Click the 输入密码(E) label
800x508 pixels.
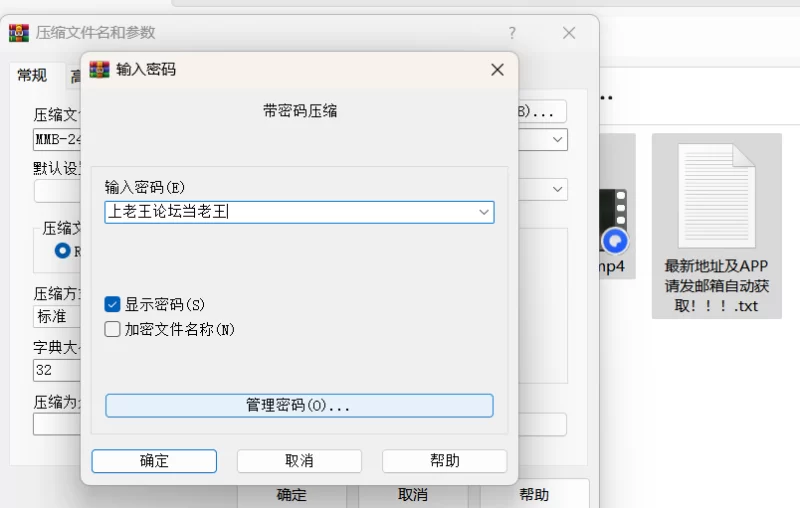(x=144, y=187)
